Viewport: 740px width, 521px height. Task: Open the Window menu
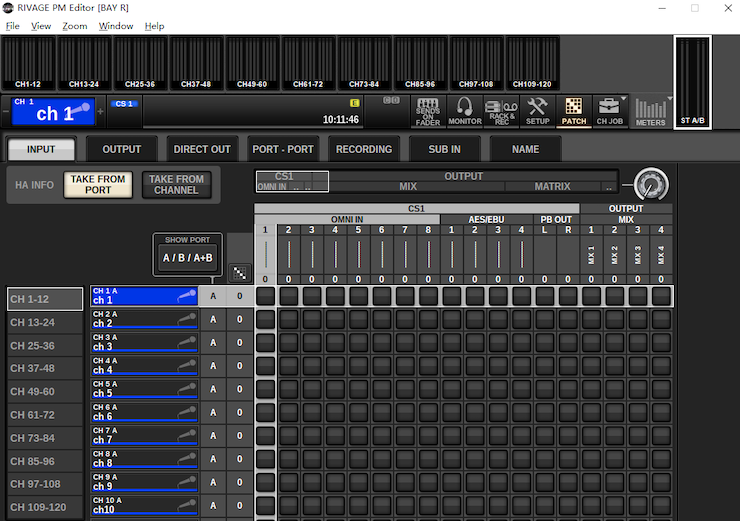point(116,26)
